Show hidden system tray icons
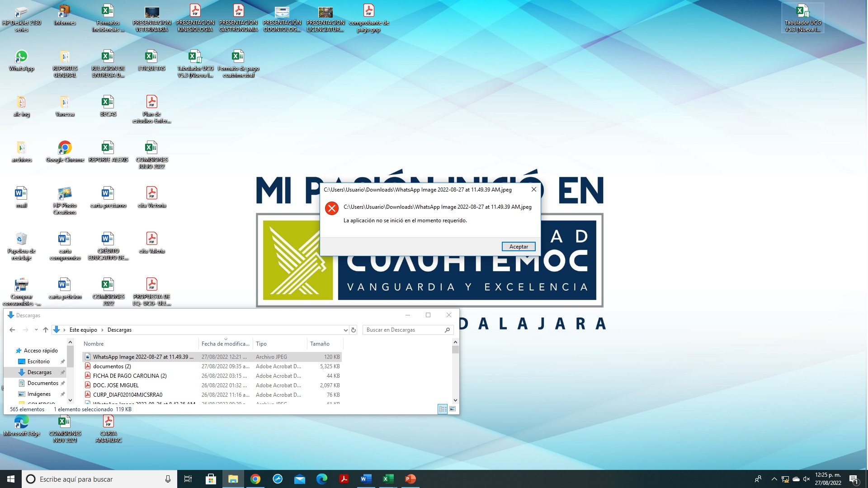This screenshot has width=868, height=488. (774, 479)
